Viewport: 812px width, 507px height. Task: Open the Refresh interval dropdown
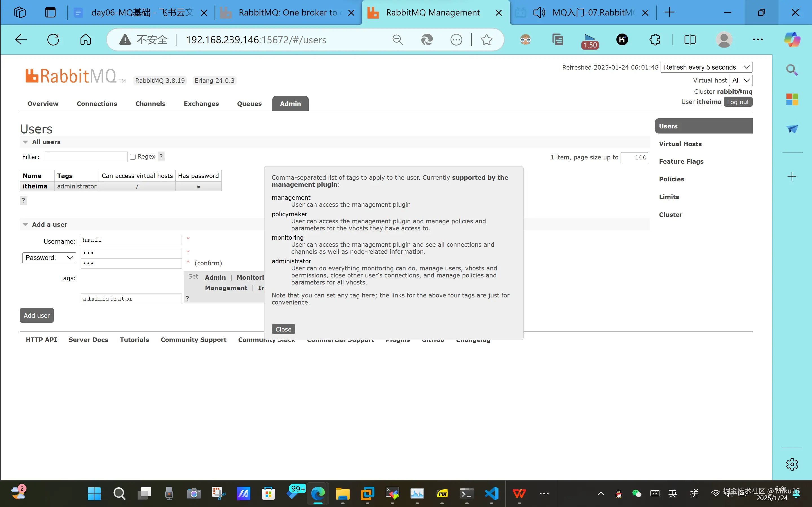(706, 67)
